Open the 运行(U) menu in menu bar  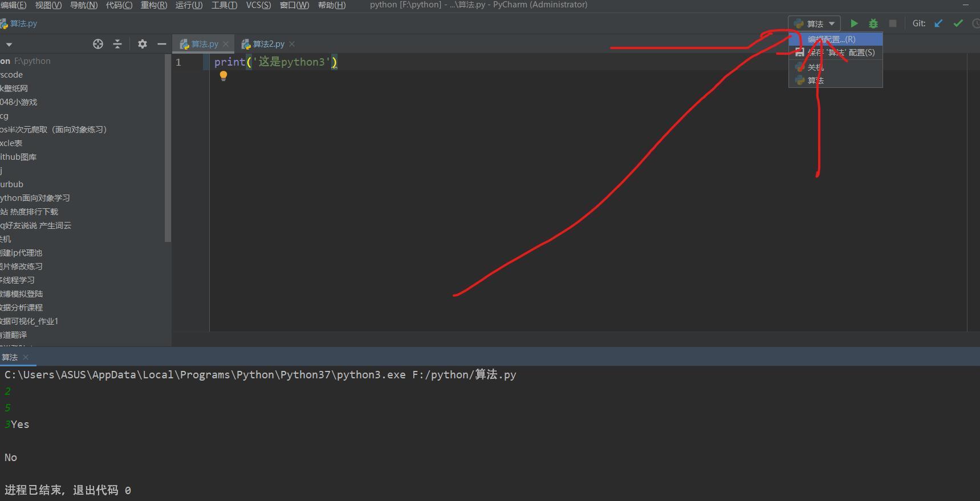point(189,5)
